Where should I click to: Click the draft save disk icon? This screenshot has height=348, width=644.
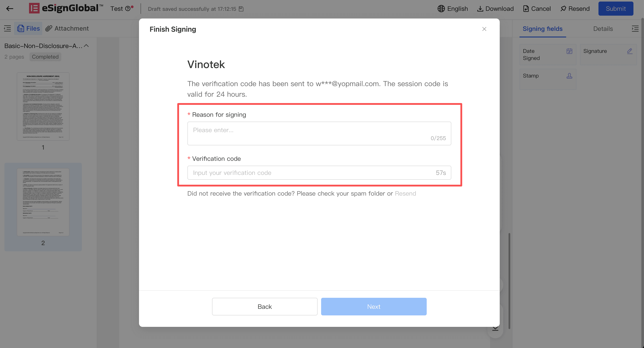(241, 9)
